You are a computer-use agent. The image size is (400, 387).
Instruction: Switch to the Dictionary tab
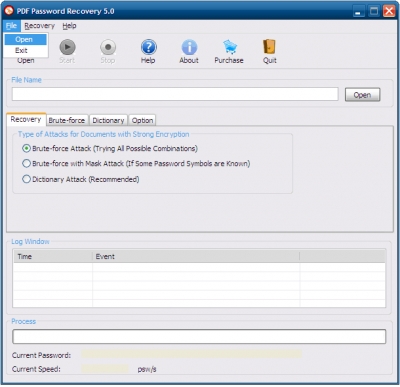108,120
